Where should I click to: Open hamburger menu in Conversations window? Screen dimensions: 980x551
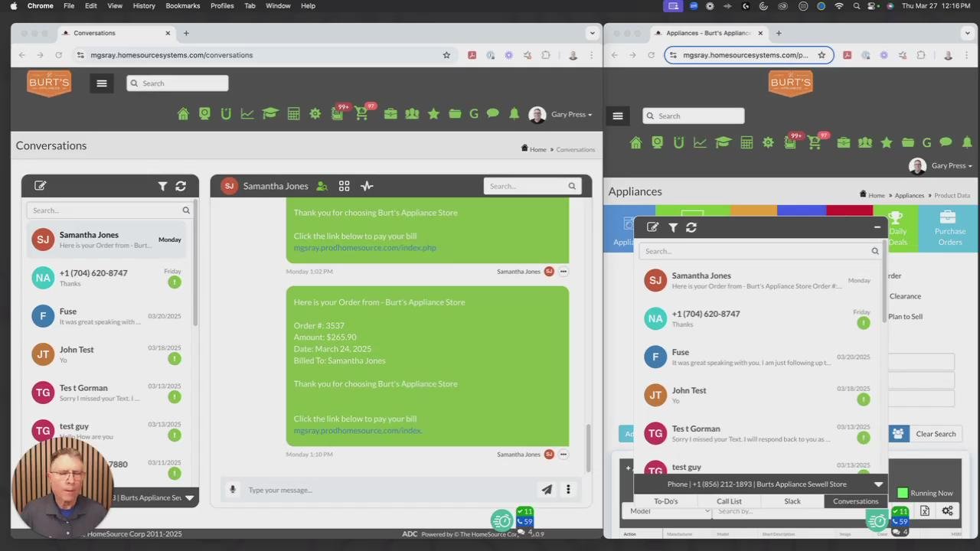coord(101,83)
